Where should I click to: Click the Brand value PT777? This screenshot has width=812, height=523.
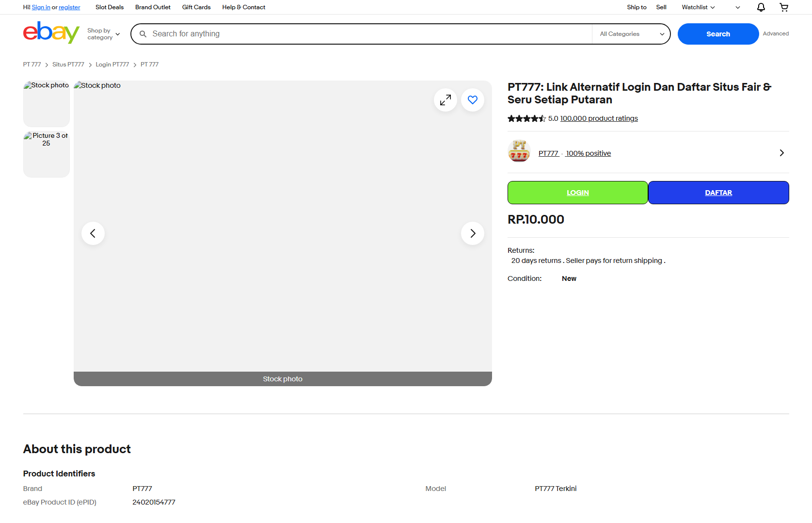pyautogui.click(x=142, y=489)
